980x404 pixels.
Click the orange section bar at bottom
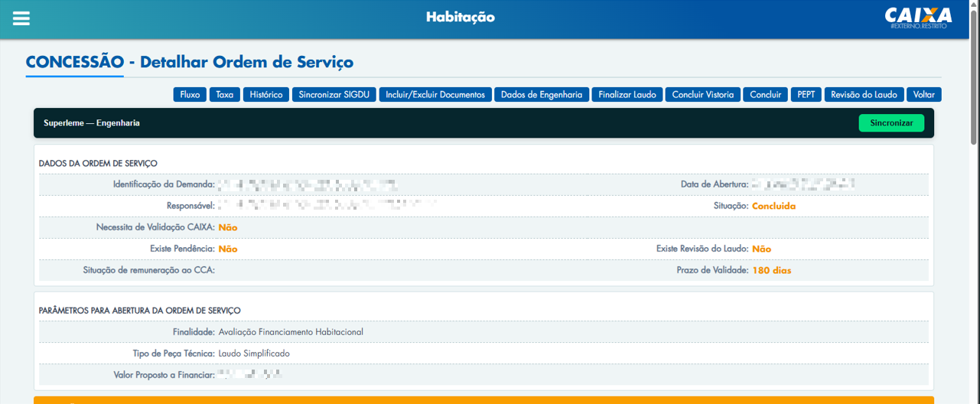[483, 399]
